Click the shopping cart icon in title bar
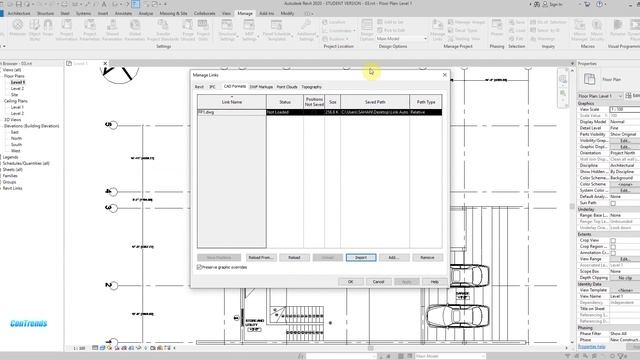 pos(587,4)
